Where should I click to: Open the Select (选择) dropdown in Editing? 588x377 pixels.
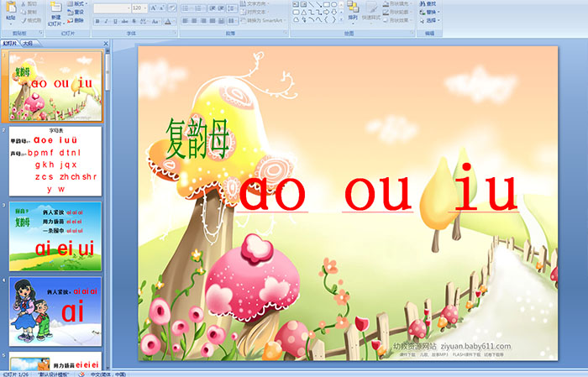pos(431,21)
